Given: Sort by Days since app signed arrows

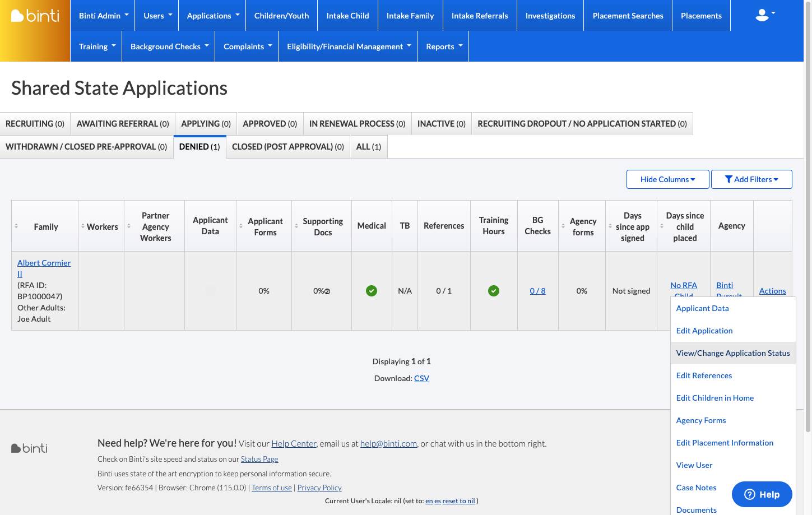Looking at the screenshot, I should click(610, 226).
